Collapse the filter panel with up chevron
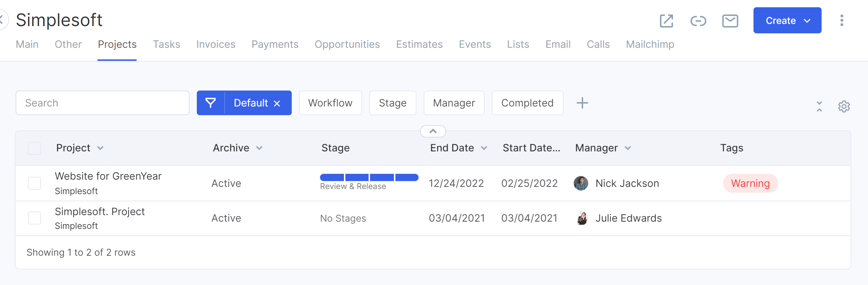This screenshot has height=285, width=868. [x=433, y=131]
